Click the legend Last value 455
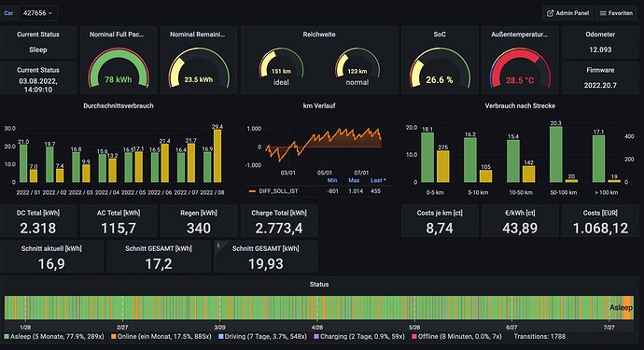644x350 pixels. point(375,191)
